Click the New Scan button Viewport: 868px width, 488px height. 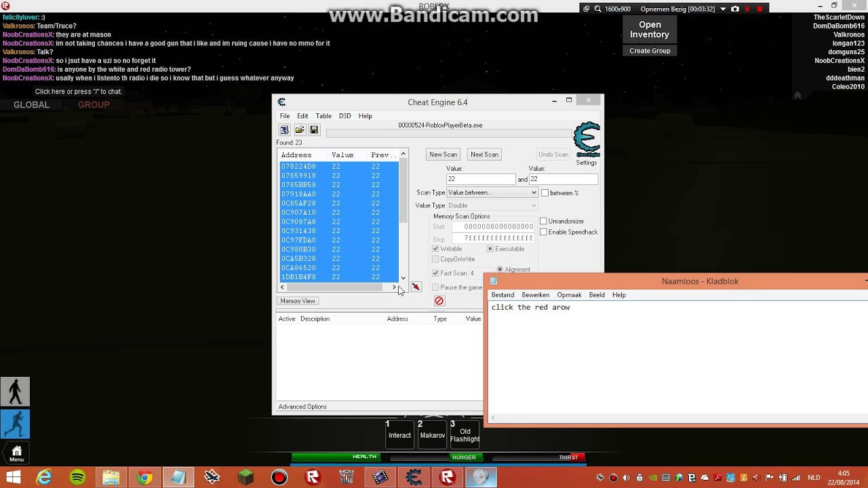(x=443, y=155)
